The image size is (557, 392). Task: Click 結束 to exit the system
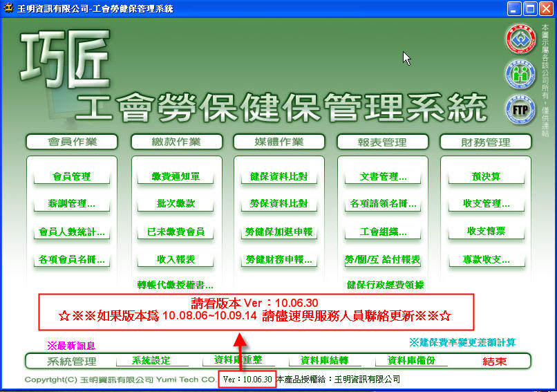click(x=495, y=362)
